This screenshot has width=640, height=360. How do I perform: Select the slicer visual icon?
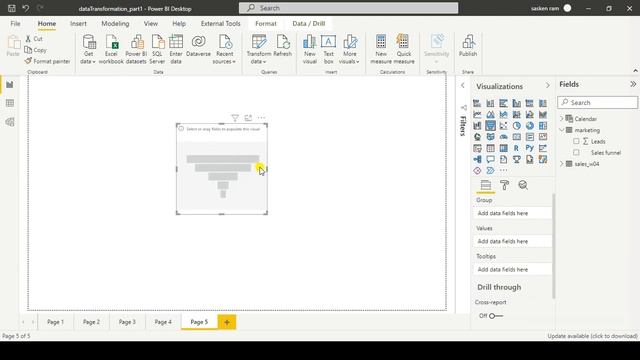(x=477, y=148)
